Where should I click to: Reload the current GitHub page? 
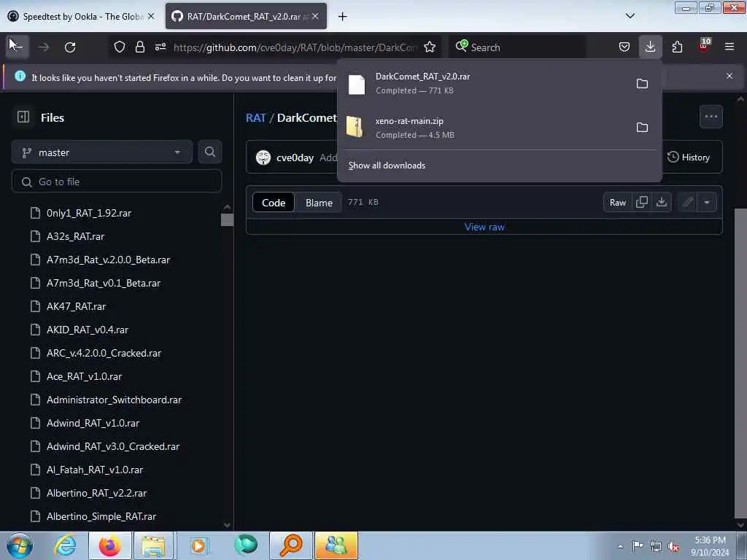(x=70, y=47)
